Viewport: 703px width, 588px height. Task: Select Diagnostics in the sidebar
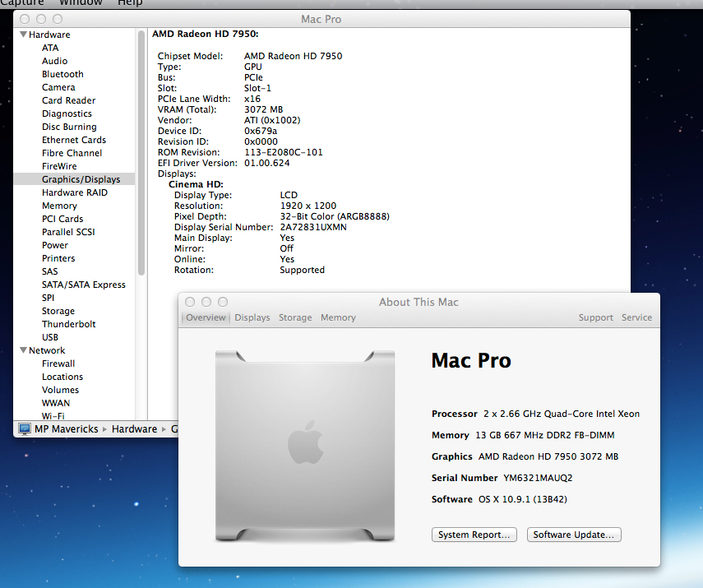67,113
